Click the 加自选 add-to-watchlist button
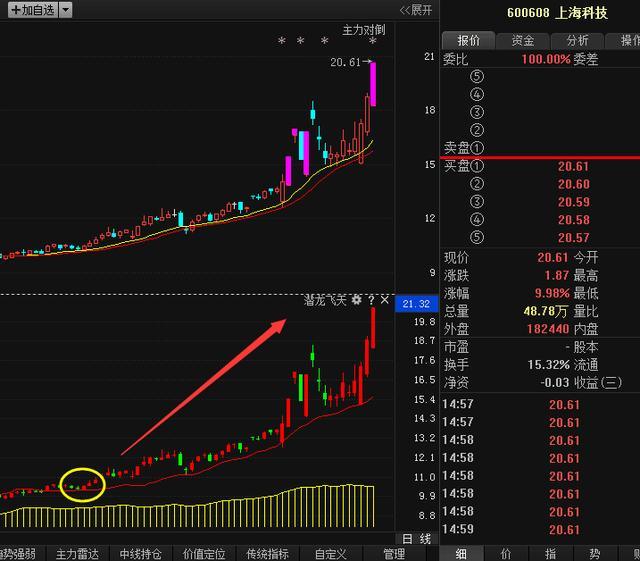 coord(33,10)
